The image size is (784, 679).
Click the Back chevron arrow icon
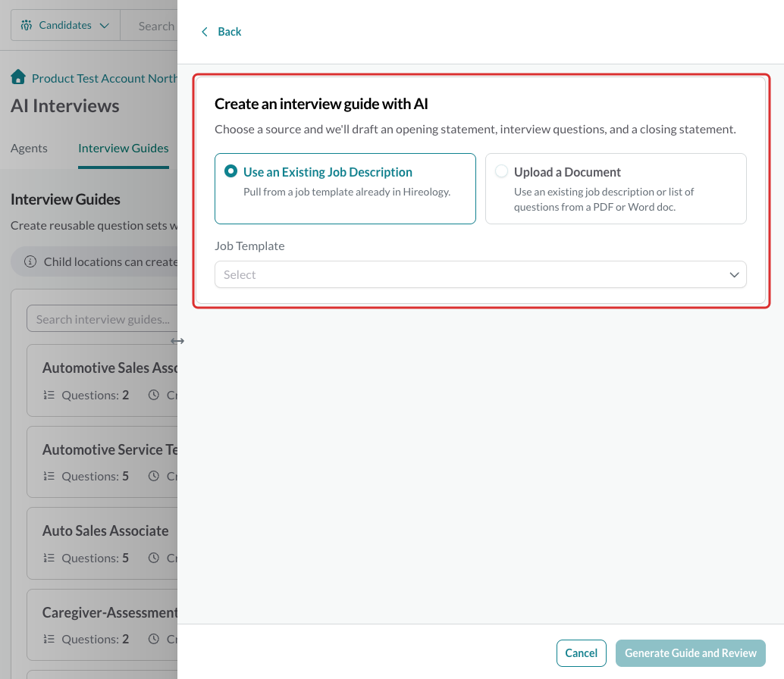(x=205, y=32)
